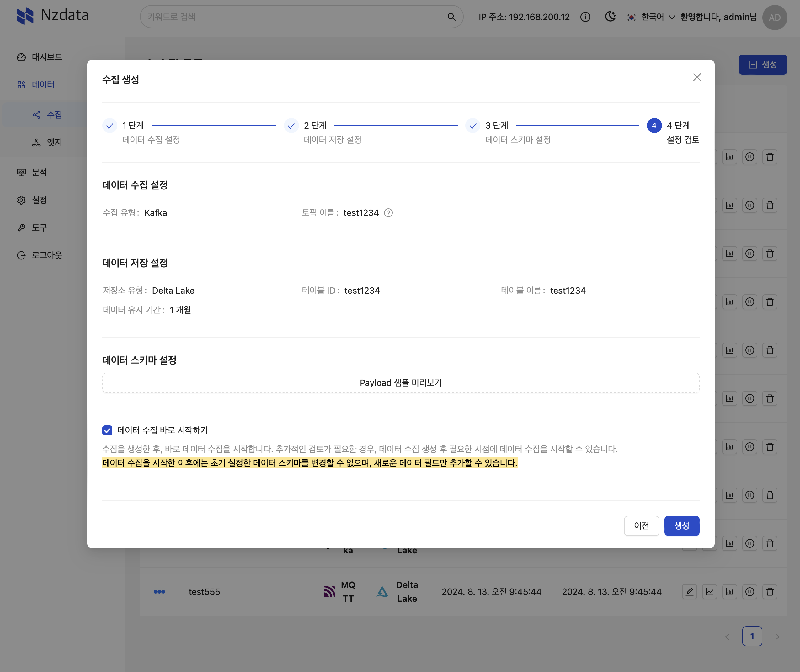800x672 pixels.
Task: Go back with the 이전 button
Action: [642, 526]
